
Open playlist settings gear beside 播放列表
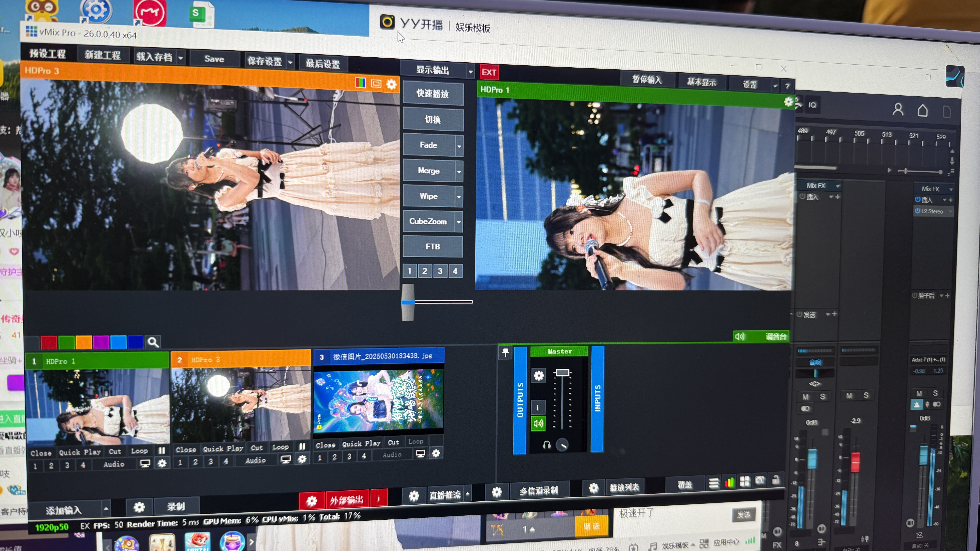pyautogui.click(x=593, y=488)
